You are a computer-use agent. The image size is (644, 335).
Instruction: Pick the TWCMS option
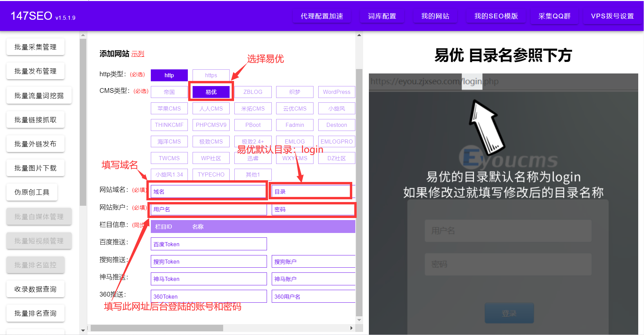pos(169,158)
